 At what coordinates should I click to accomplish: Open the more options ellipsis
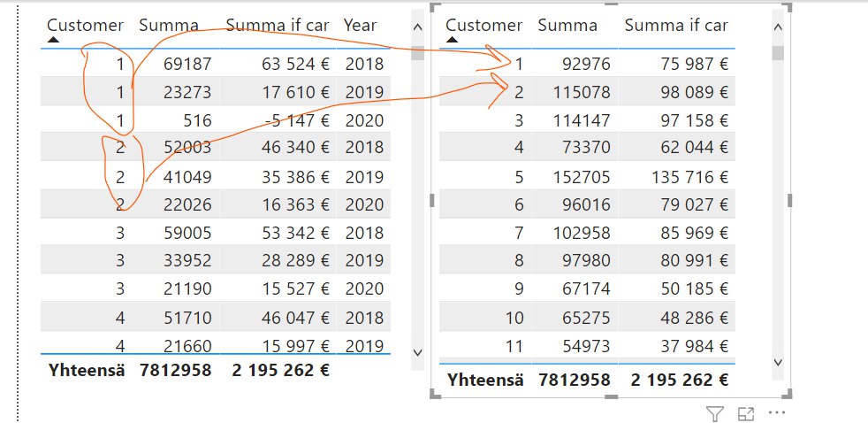point(777,413)
